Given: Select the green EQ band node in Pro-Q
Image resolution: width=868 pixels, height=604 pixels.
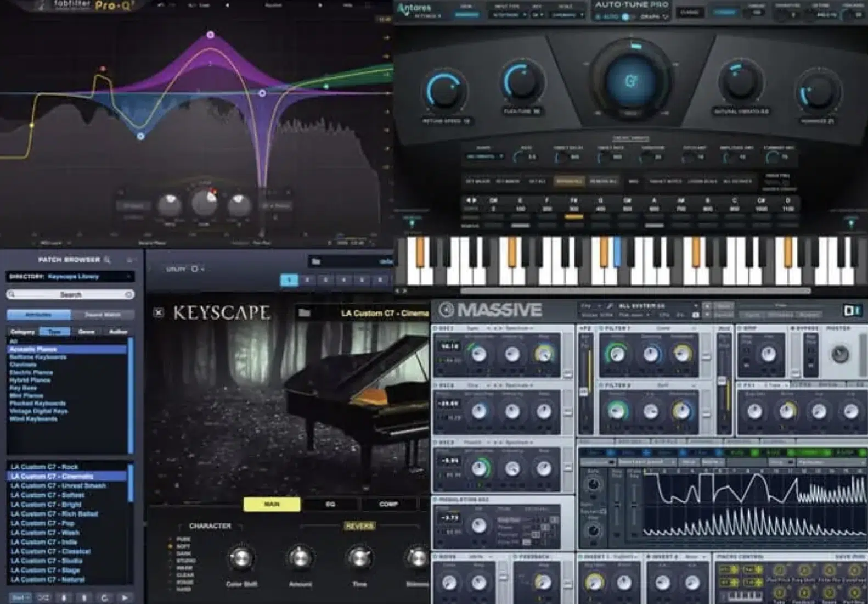Looking at the screenshot, I should click(326, 86).
